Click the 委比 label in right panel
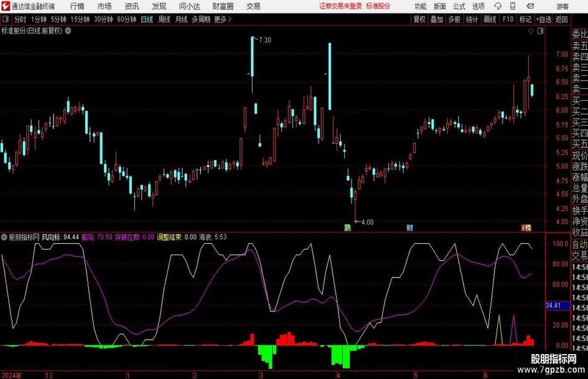This screenshot has width=588, height=379. pyautogui.click(x=580, y=34)
